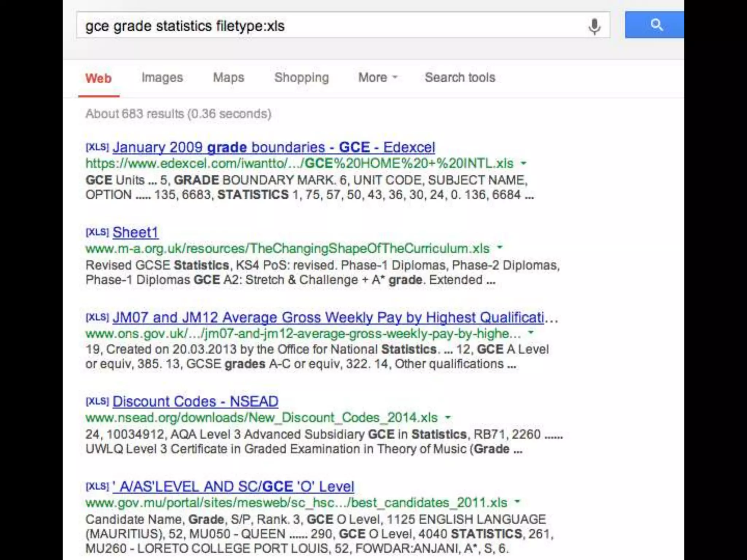Click the microphone voice search icon
Image resolution: width=747 pixels, height=560 pixels.
click(x=594, y=26)
